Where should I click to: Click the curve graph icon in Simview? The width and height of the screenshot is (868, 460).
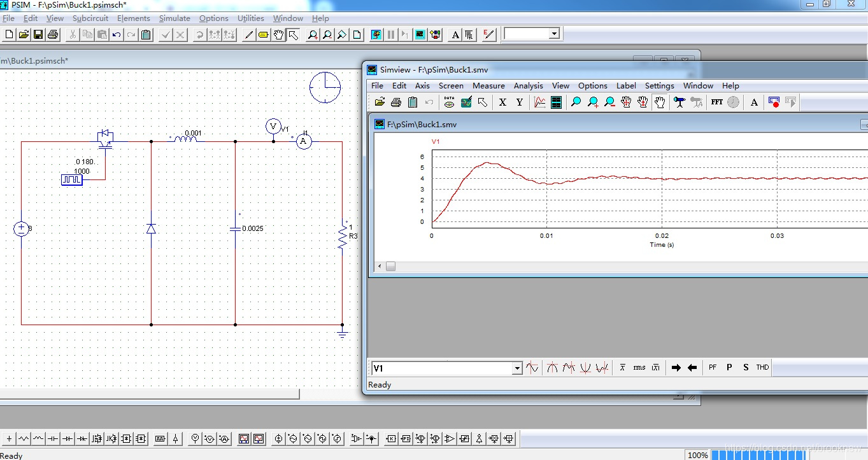point(540,102)
